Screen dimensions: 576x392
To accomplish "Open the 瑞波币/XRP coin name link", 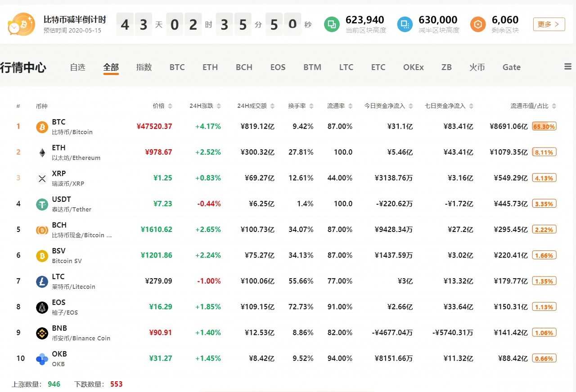I will coord(68,183).
